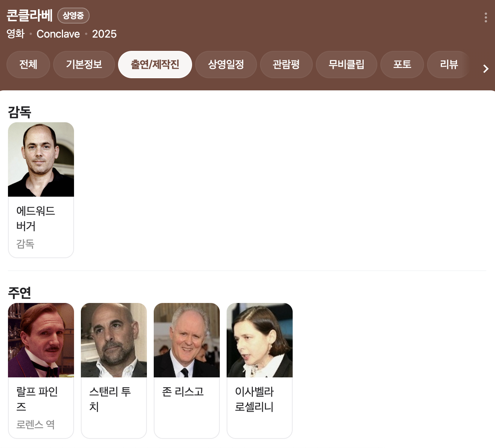Open 존 리스고's photo thumbnail
495x448 pixels.
click(x=187, y=340)
